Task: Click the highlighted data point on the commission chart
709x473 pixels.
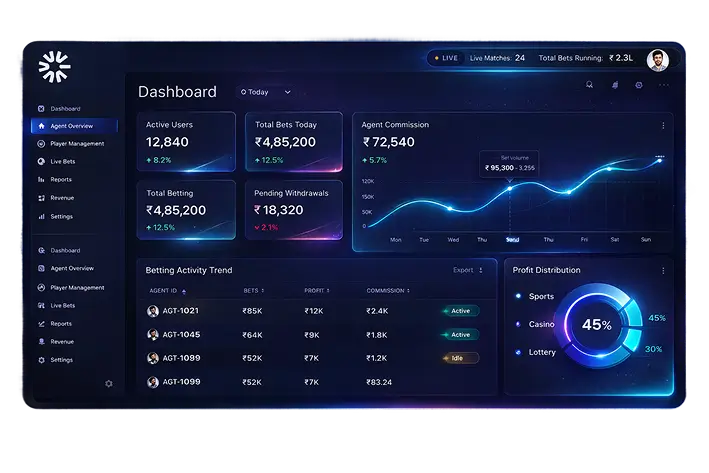Action: click(x=510, y=188)
